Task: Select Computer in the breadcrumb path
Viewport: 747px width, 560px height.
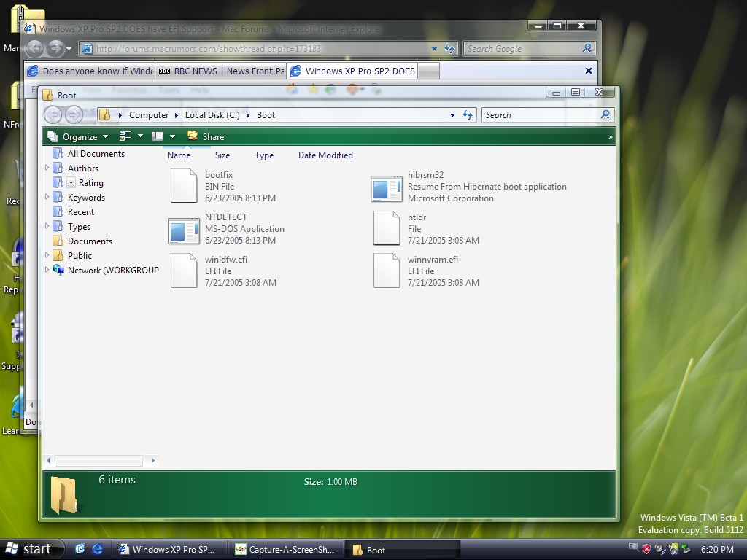Action: click(149, 115)
